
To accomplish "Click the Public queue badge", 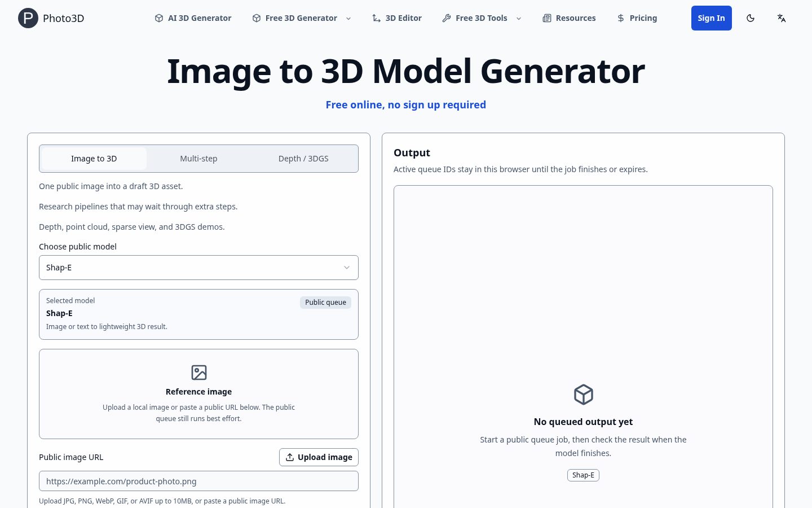I will pyautogui.click(x=325, y=303).
